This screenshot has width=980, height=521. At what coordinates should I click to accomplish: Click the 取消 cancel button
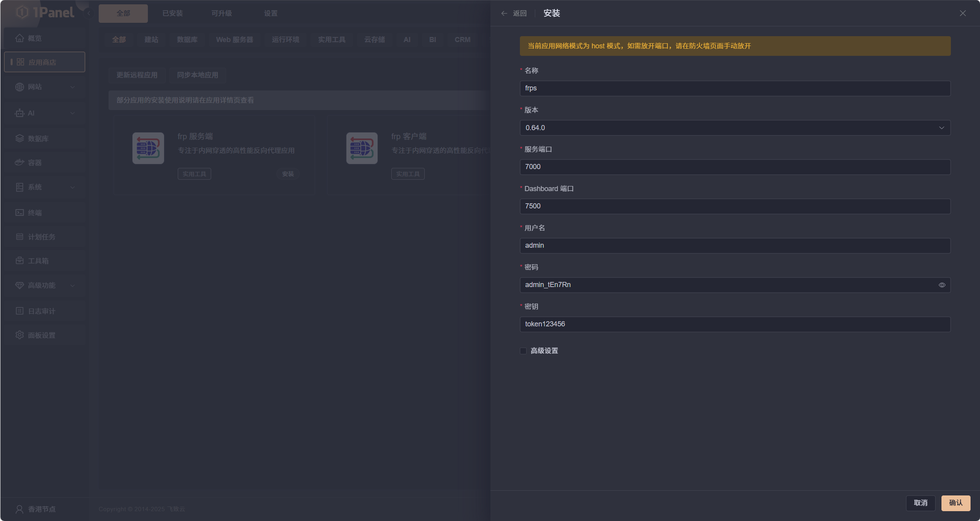tap(920, 503)
